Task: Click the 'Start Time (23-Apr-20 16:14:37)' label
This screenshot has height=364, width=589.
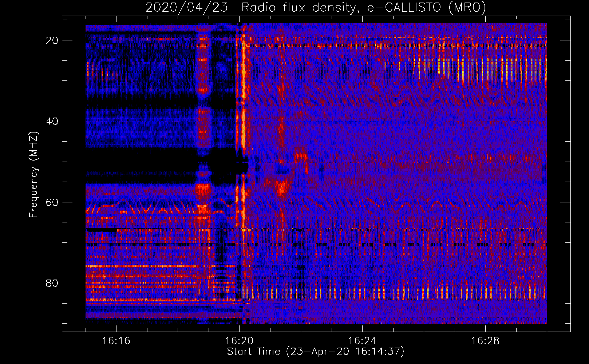Action: [x=316, y=352]
